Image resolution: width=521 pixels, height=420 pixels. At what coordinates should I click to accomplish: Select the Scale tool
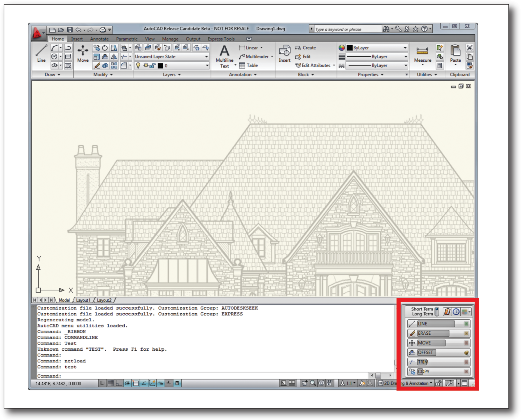[x=96, y=57]
